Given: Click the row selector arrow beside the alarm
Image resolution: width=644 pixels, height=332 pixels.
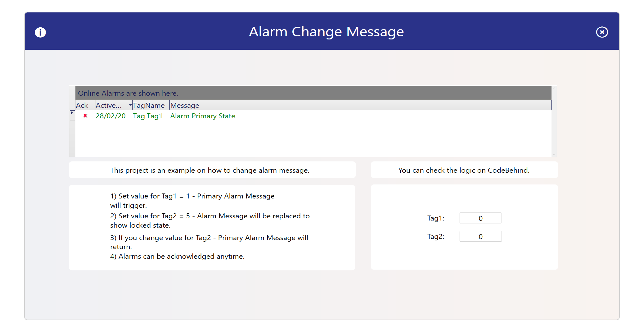Looking at the screenshot, I should point(72,113).
